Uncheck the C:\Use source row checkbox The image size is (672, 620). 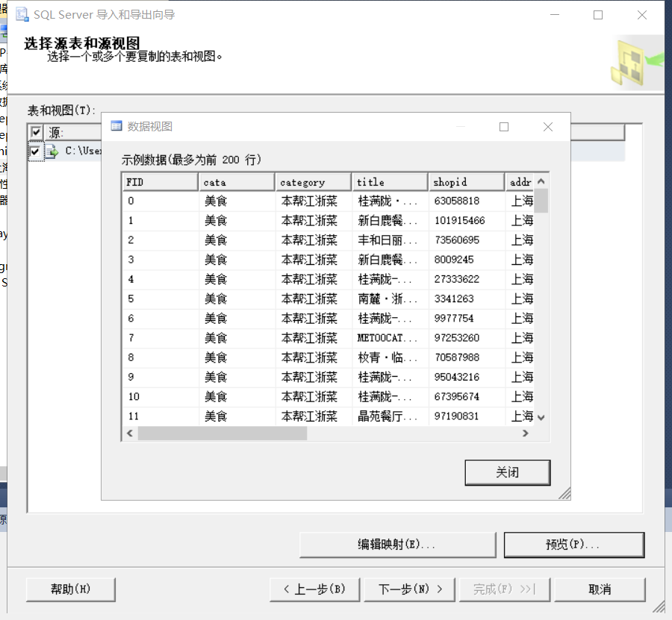(35, 151)
